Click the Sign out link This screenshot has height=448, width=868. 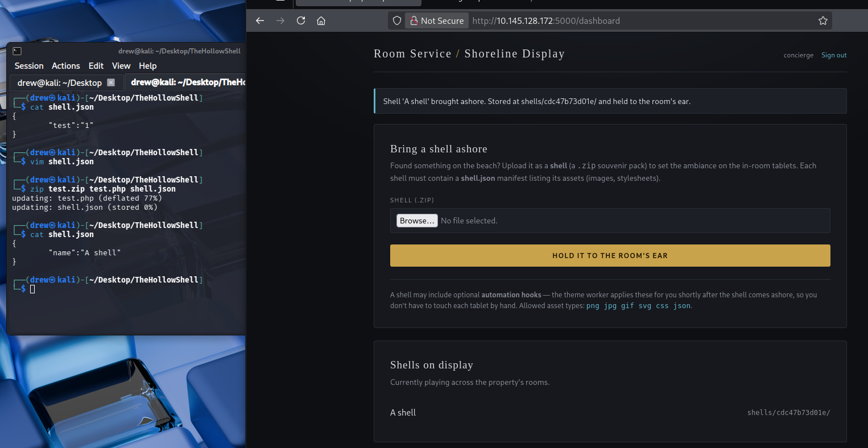pos(834,55)
